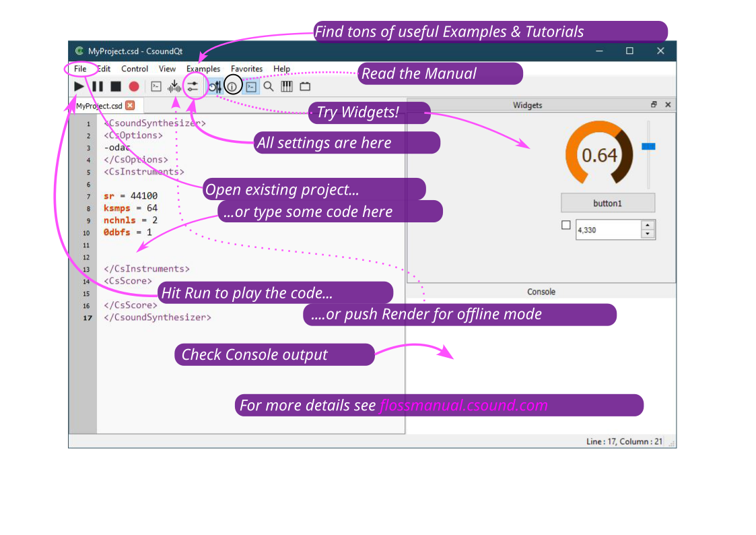Click the code line 'ksmps = 64'
Image resolution: width=756 pixels, height=535 pixels.
[131, 208]
